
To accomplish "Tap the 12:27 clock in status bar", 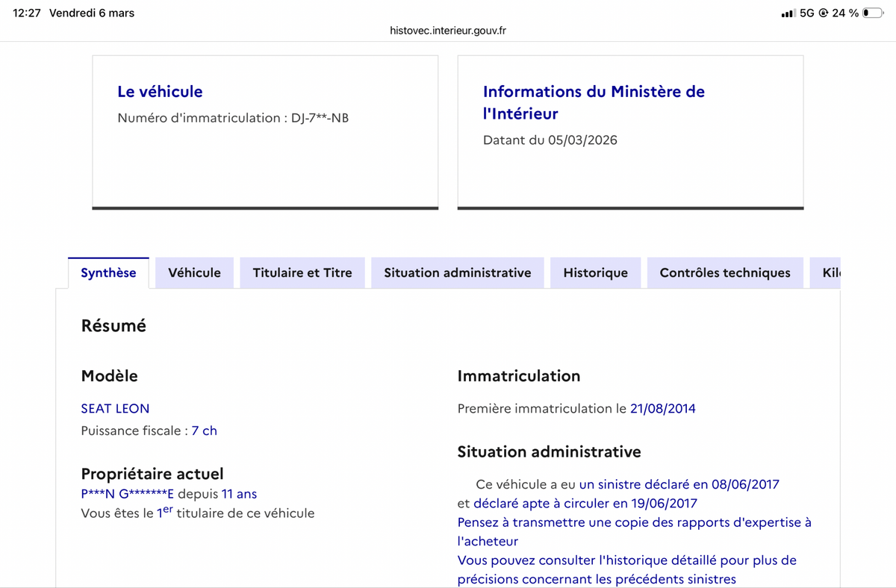I will pos(27,13).
